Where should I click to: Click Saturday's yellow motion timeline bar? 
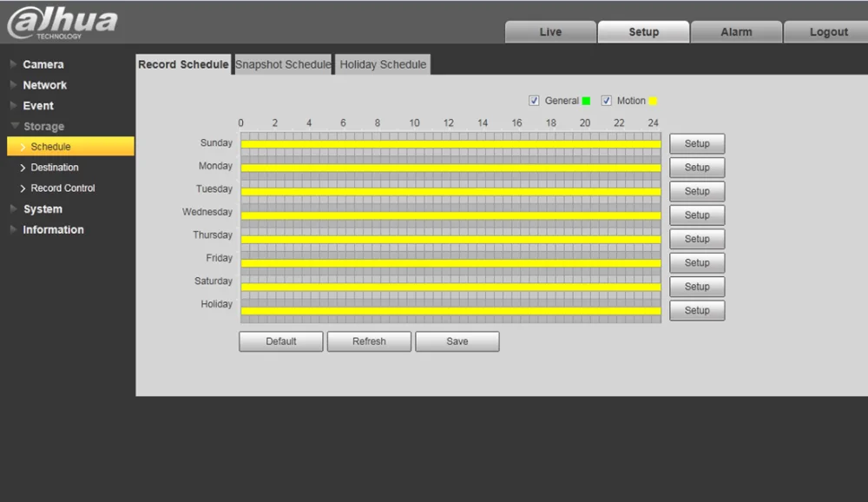[450, 287]
